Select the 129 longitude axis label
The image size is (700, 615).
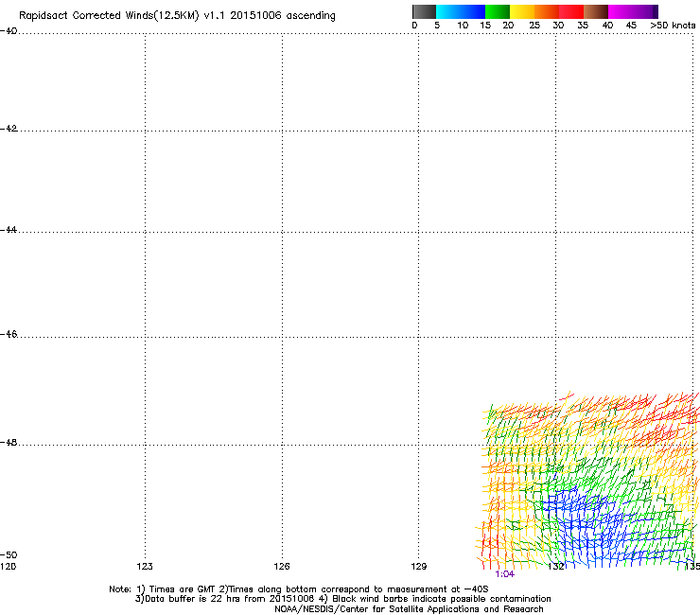point(419,567)
